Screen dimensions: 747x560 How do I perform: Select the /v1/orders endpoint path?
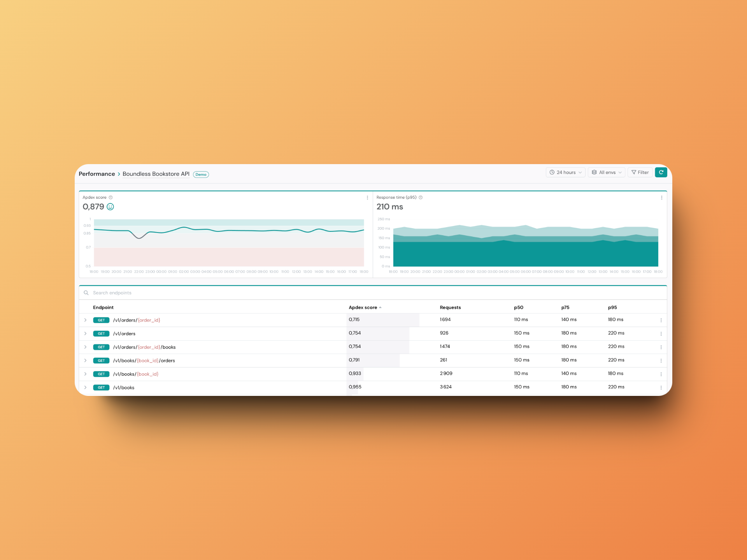[124, 334]
